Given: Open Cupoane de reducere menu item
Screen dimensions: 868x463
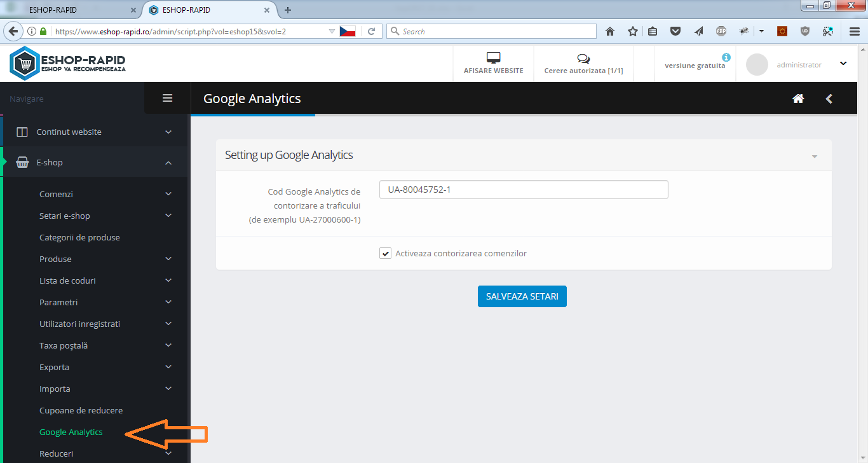Looking at the screenshot, I should click(x=81, y=410).
